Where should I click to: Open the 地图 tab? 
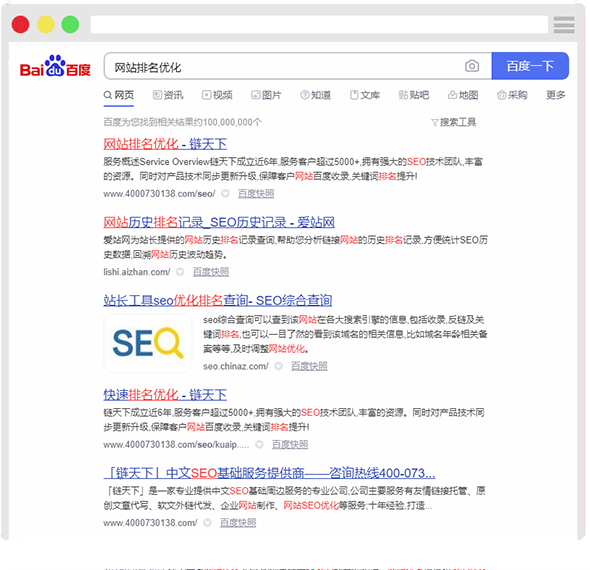click(463, 95)
